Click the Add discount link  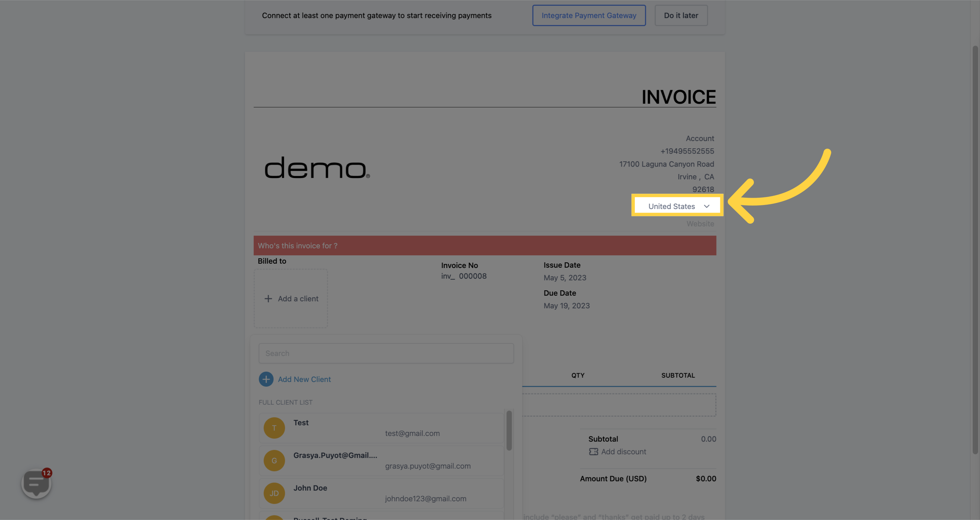tap(623, 452)
